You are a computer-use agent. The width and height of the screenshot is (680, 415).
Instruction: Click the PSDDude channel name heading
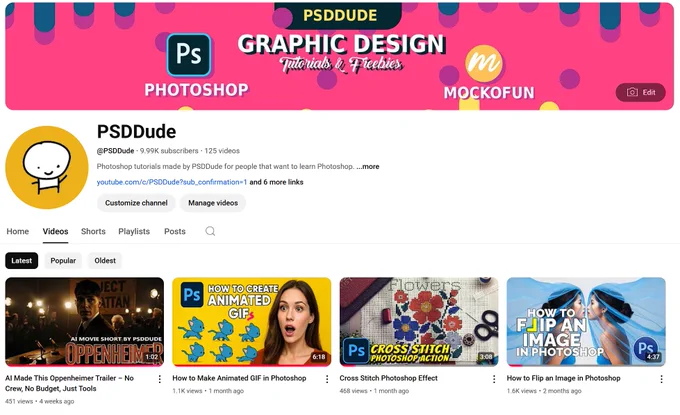tap(137, 131)
